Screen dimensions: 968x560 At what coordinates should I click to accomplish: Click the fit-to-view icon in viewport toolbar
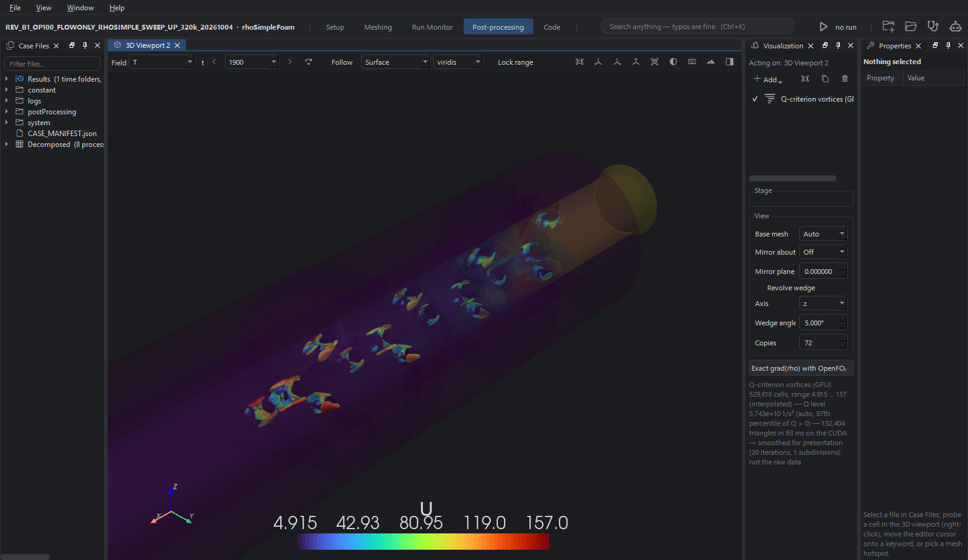pyautogui.click(x=580, y=62)
